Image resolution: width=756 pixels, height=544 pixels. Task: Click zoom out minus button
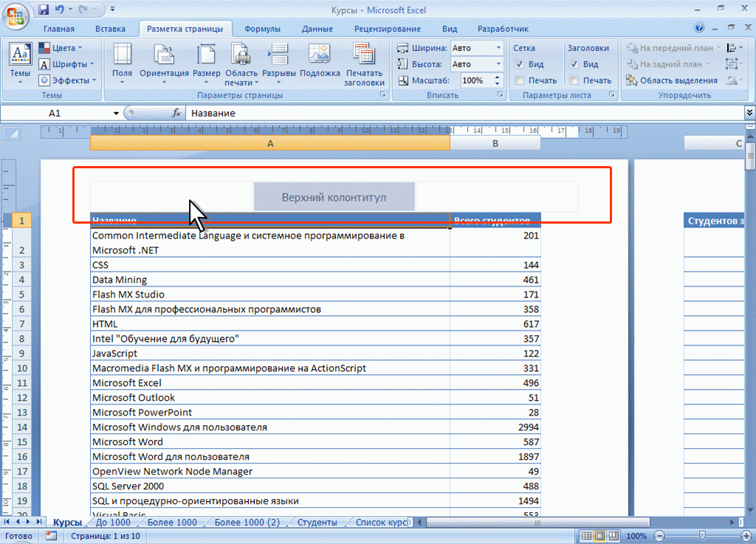pyautogui.click(x=659, y=536)
